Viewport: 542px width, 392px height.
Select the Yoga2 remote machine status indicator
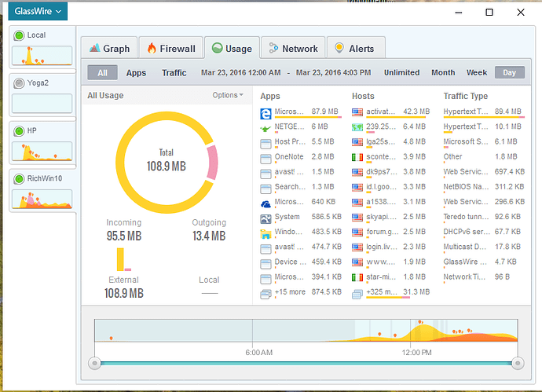click(x=20, y=82)
